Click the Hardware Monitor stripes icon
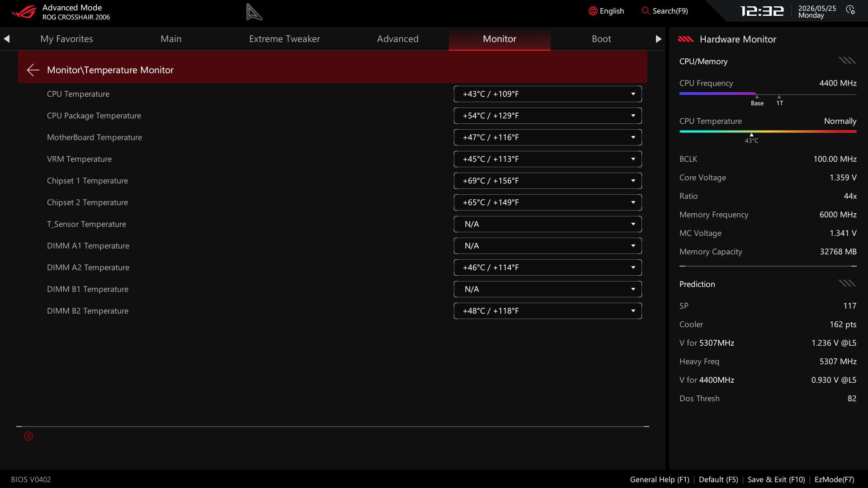This screenshot has height=488, width=868. coord(686,39)
